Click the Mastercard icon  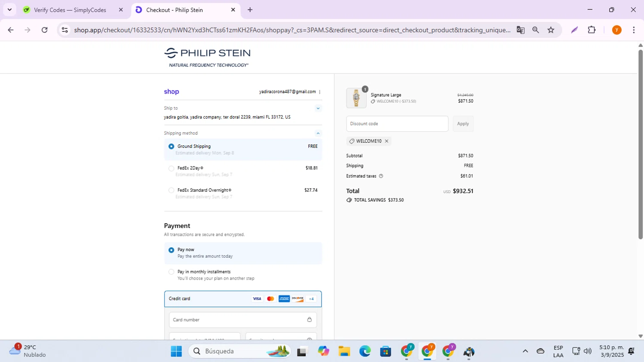click(x=270, y=299)
